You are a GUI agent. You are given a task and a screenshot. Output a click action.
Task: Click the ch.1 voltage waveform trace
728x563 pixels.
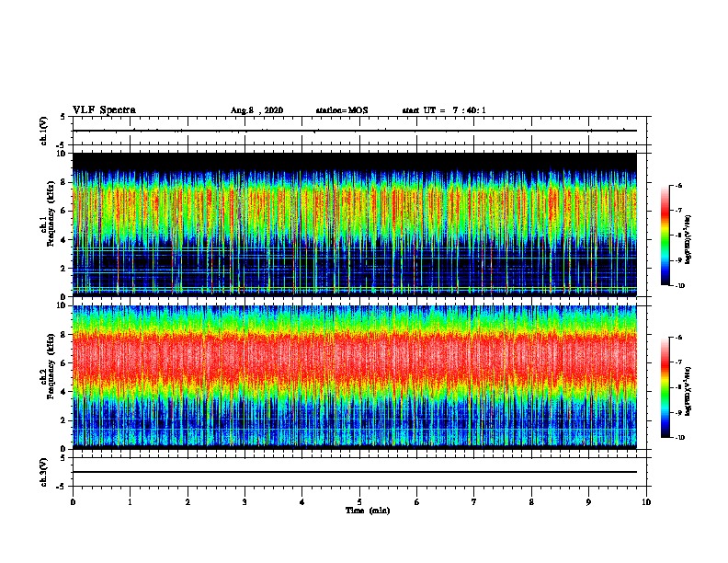pos(355,131)
